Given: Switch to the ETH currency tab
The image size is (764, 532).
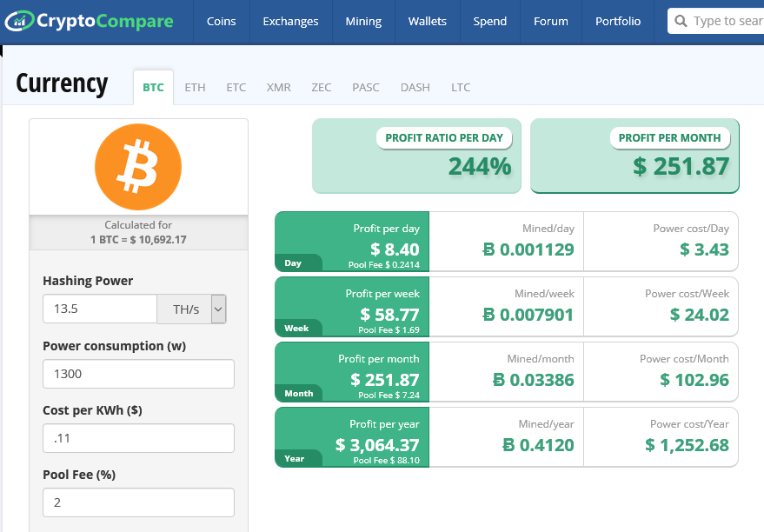Looking at the screenshot, I should 195,87.
